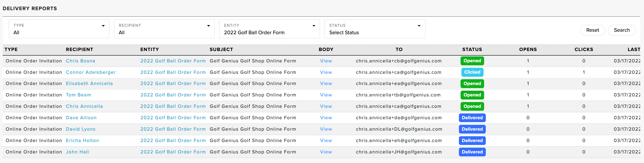Click the TYPE column header

coord(11,49)
